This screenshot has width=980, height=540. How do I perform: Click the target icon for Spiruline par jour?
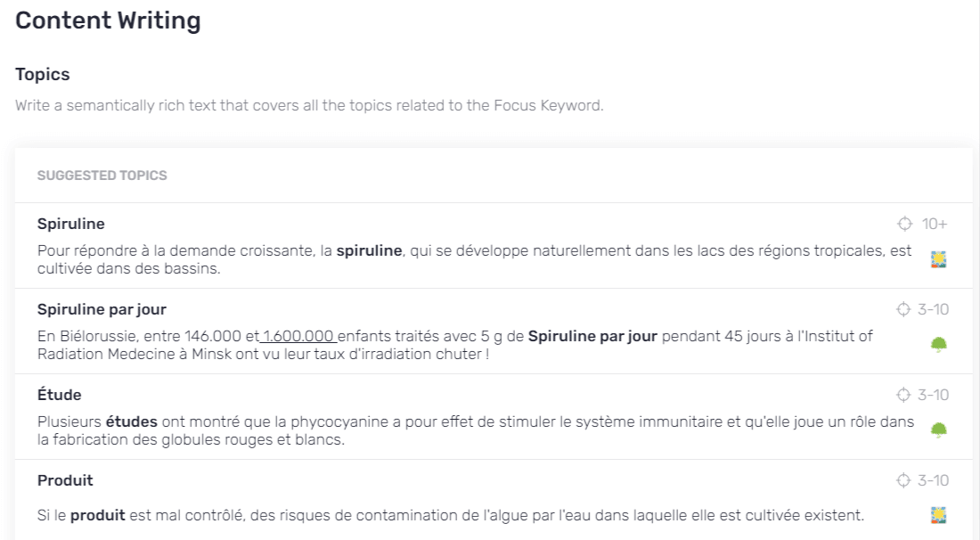click(903, 309)
